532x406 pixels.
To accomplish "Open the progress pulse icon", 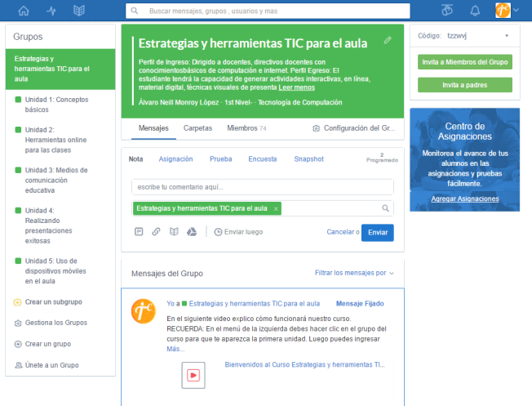I will 51,11.
